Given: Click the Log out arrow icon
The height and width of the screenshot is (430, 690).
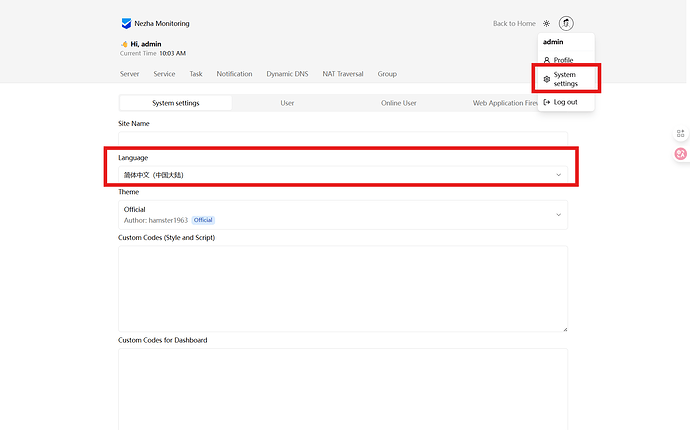Looking at the screenshot, I should (547, 102).
